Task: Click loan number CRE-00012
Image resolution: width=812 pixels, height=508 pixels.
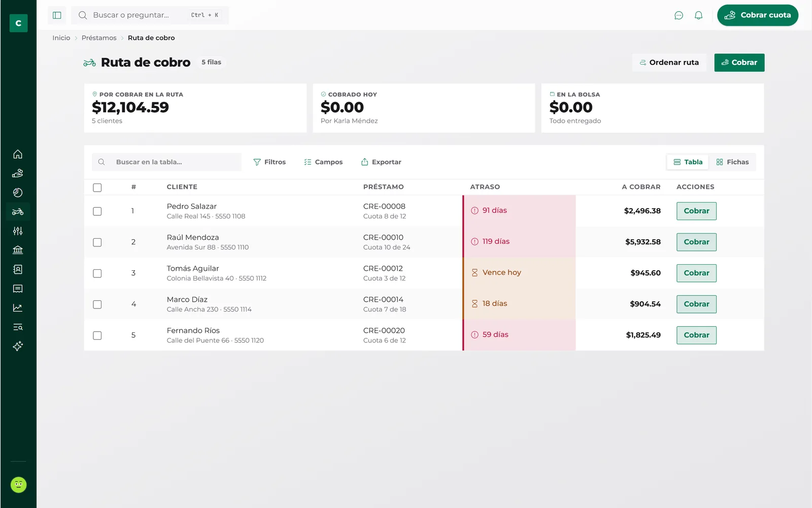Action: pyautogui.click(x=383, y=268)
